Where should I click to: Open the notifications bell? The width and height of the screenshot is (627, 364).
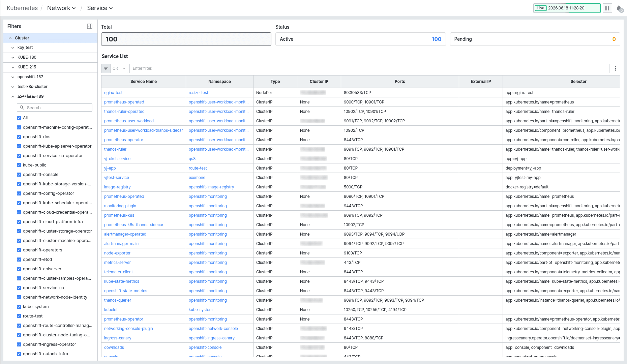click(619, 8)
